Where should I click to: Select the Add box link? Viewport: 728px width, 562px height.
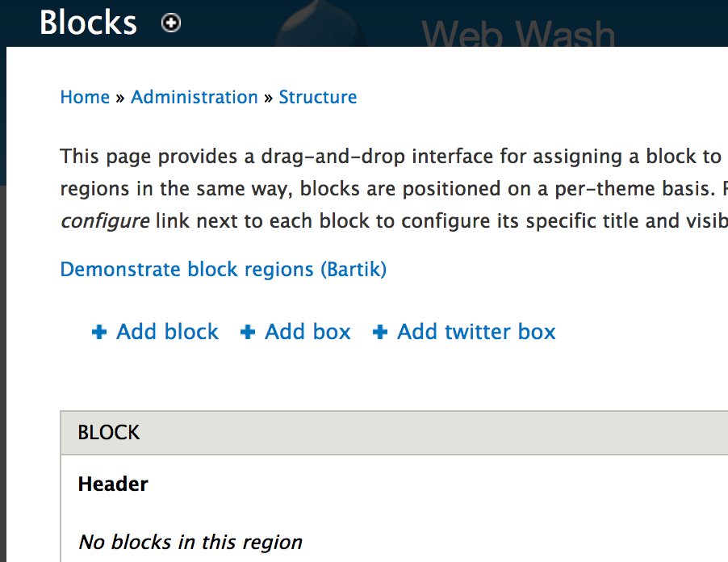coord(308,331)
